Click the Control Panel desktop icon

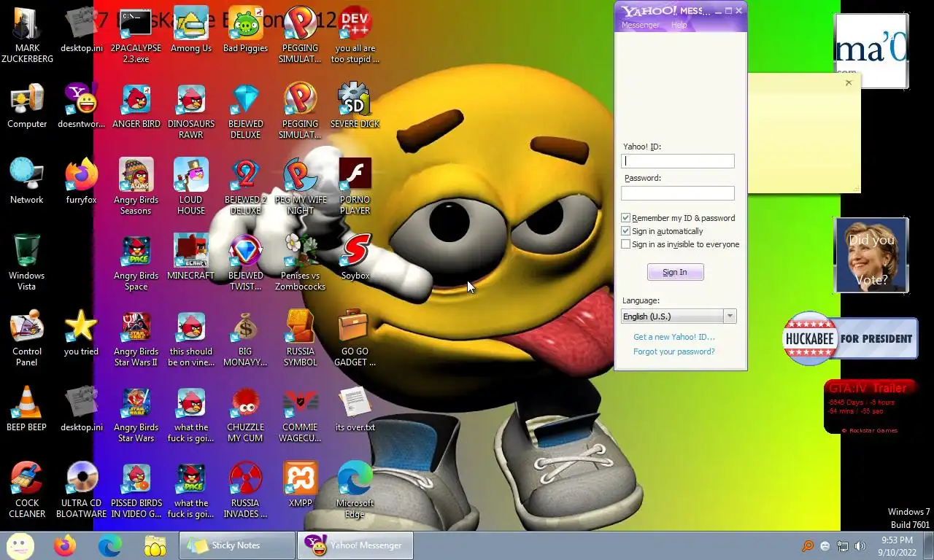tap(27, 339)
